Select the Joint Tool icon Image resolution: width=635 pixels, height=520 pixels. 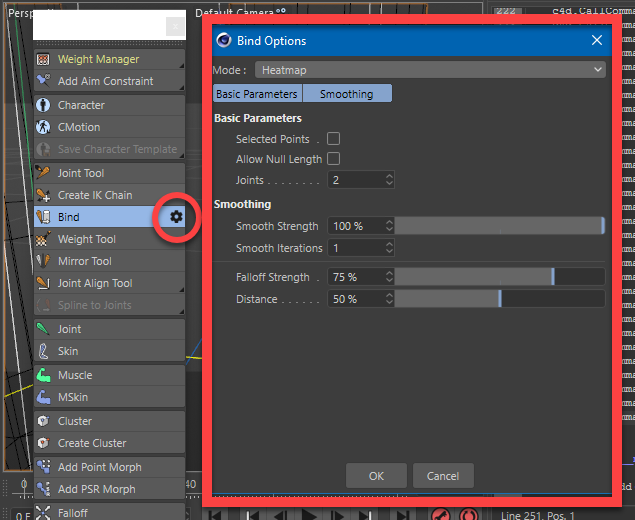(44, 173)
